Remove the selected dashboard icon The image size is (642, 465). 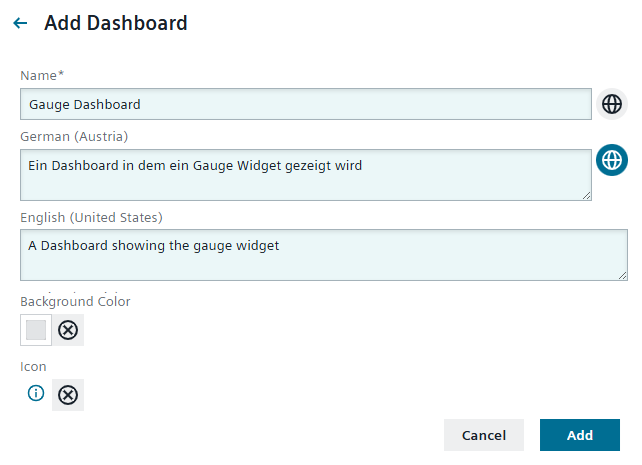pyautogui.click(x=68, y=394)
